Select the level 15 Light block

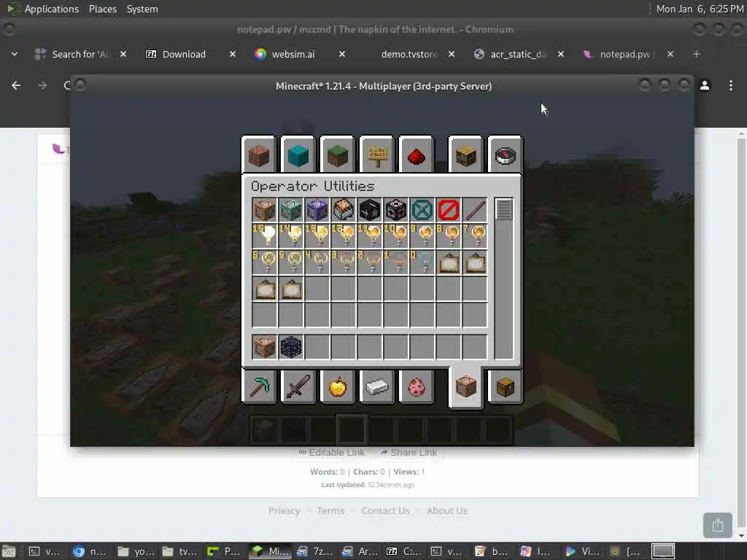tap(264, 236)
